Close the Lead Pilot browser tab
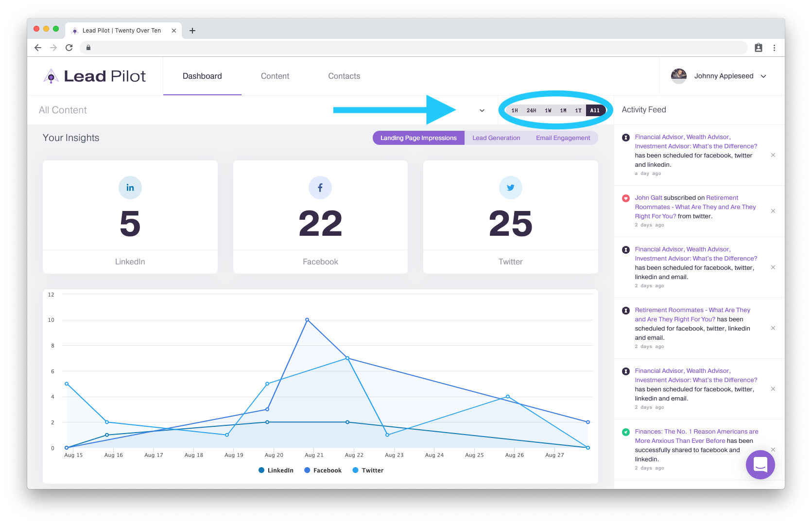Image resolution: width=812 pixels, height=525 pixels. [x=174, y=31]
